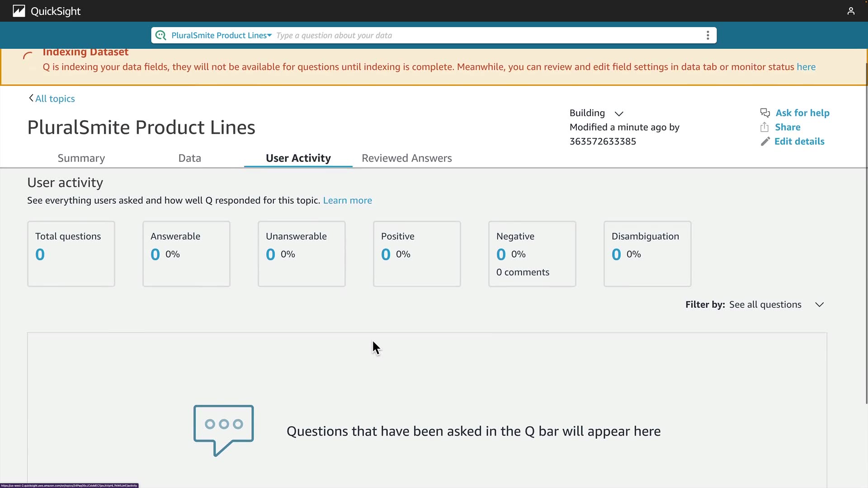Select the Unanswerable stats card

(302, 253)
